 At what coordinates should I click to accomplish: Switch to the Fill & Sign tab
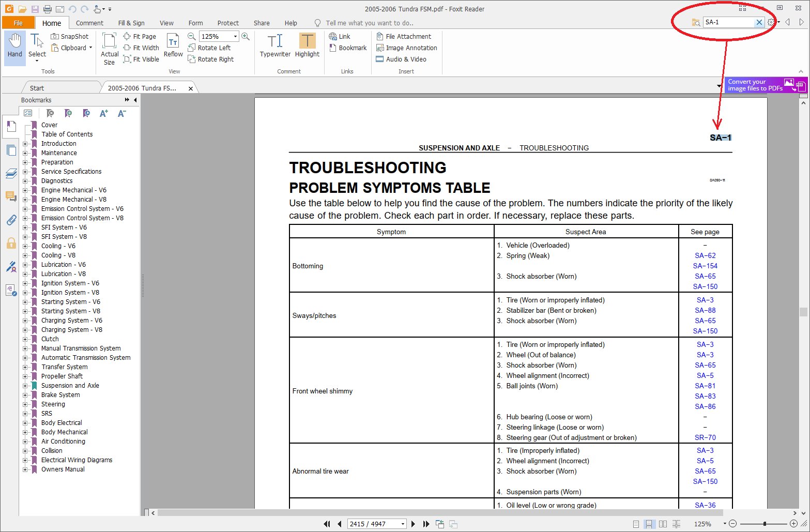(131, 23)
